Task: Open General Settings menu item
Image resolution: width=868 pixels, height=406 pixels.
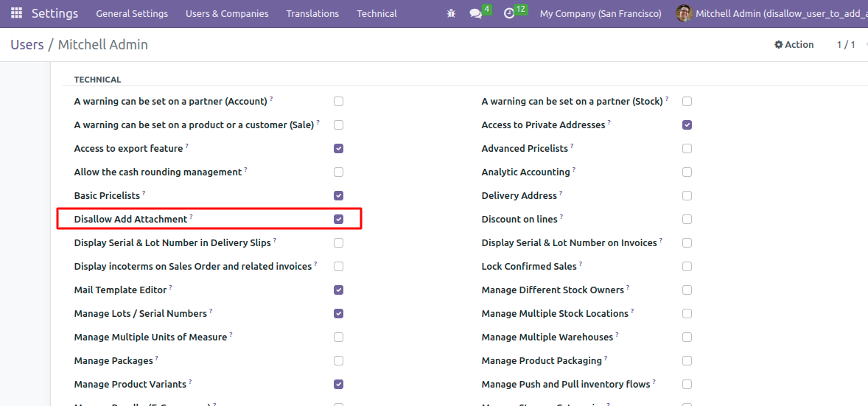Action: click(132, 13)
